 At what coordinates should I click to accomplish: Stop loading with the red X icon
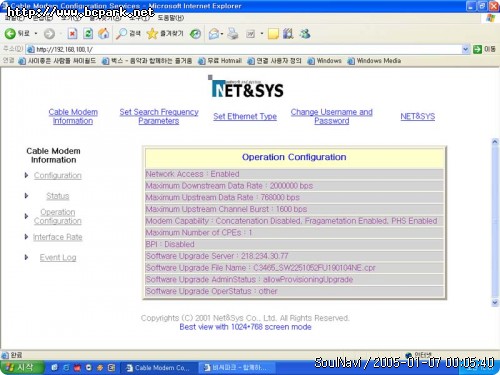(72, 33)
